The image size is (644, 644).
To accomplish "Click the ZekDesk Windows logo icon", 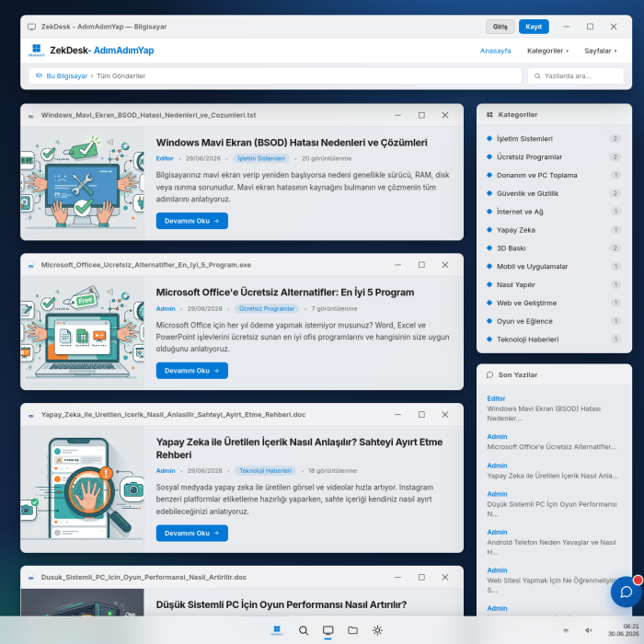I will tap(37, 50).
